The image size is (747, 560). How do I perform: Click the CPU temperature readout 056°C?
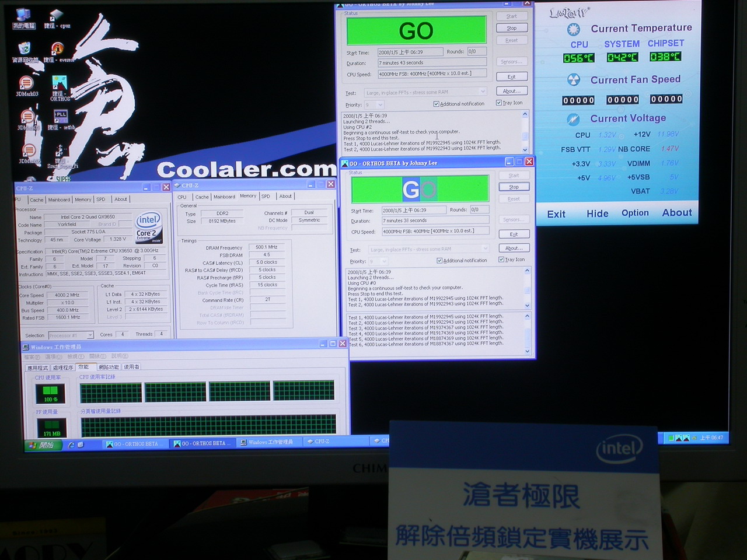578,58
